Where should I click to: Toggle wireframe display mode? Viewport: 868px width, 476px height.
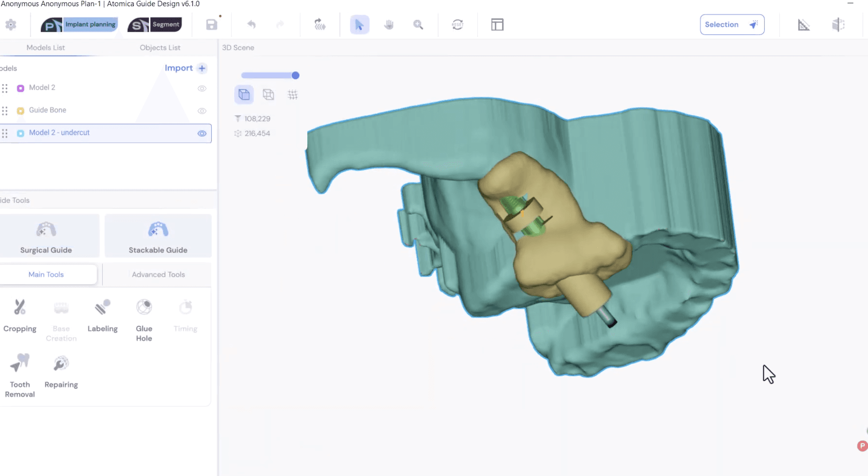(x=268, y=95)
